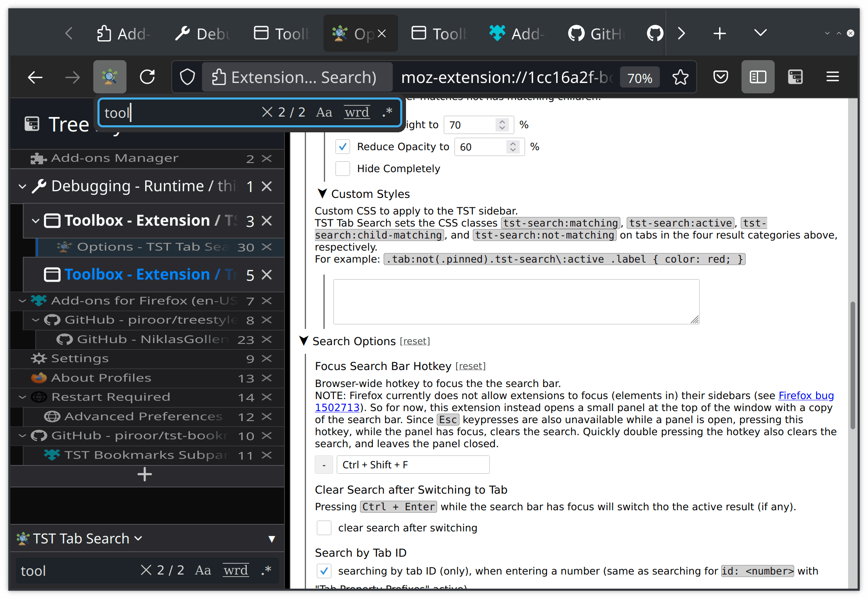This screenshot has width=868, height=599.
Task: Click the Tree Style Tab toolbar icon
Action: [x=795, y=77]
